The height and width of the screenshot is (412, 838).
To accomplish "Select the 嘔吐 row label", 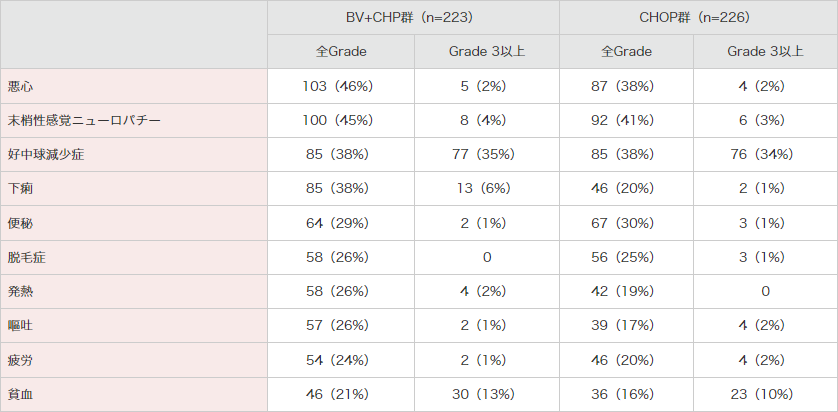I will 20,326.
